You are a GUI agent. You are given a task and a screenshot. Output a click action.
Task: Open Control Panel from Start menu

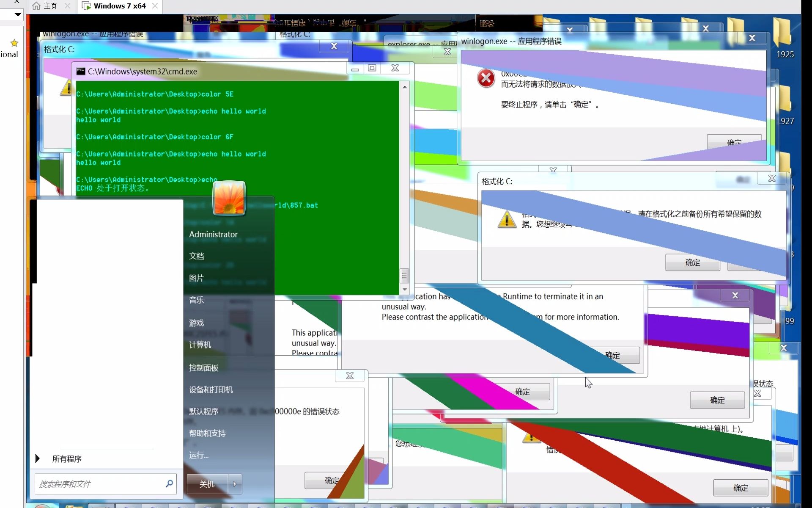tap(203, 367)
